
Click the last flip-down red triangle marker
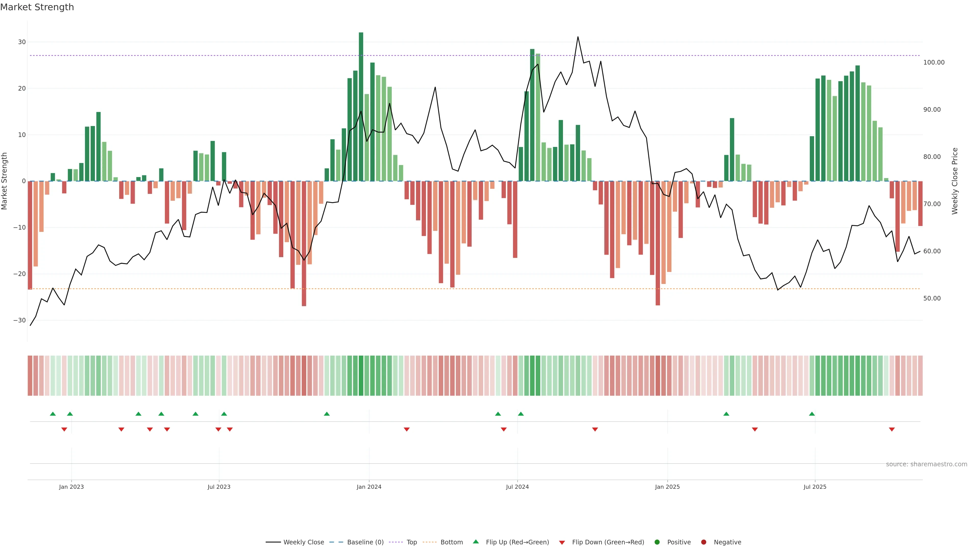[892, 429]
